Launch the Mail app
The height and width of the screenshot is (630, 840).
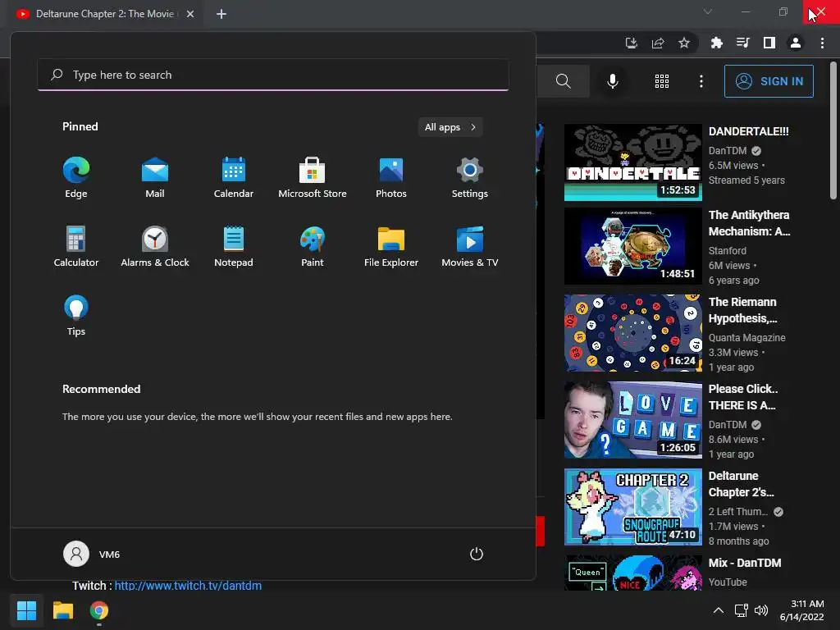point(155,177)
